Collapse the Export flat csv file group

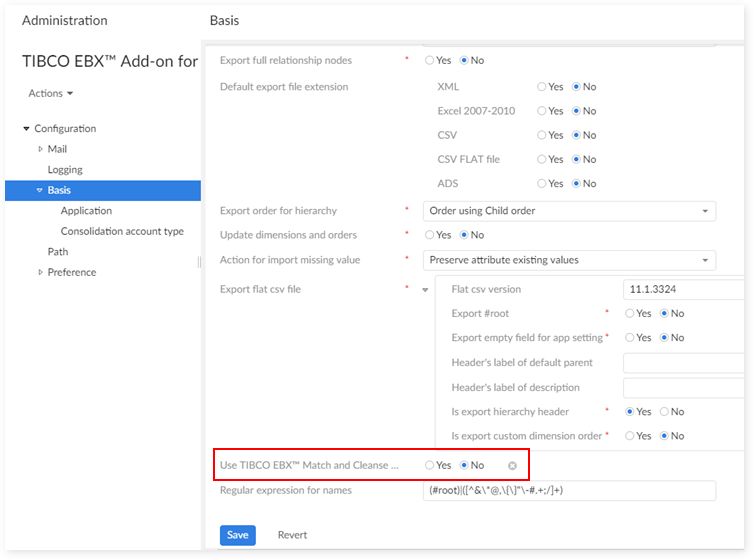425,290
